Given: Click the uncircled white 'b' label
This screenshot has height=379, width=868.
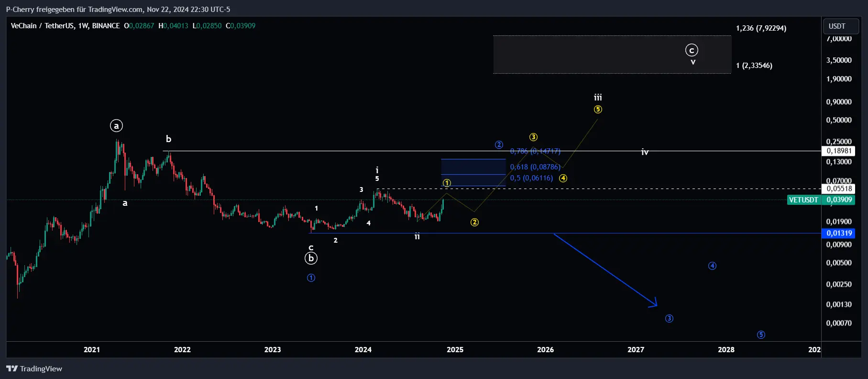Looking at the screenshot, I should coord(168,139).
